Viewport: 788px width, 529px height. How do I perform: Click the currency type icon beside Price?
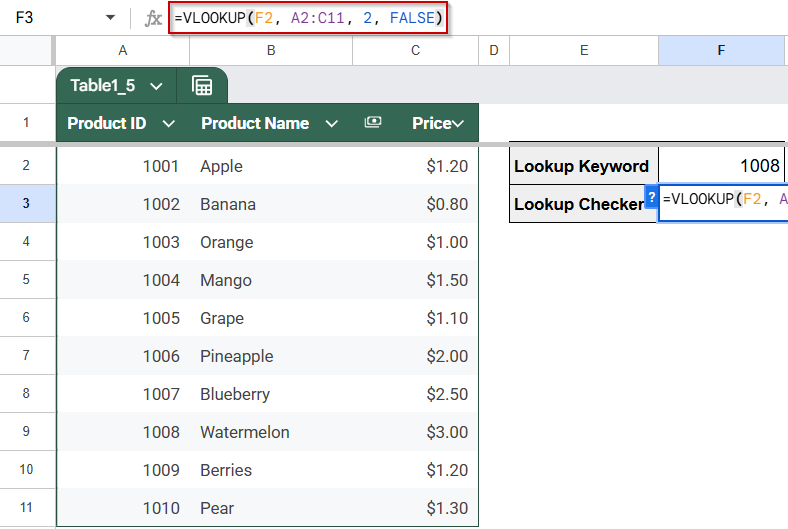pyautogui.click(x=372, y=122)
